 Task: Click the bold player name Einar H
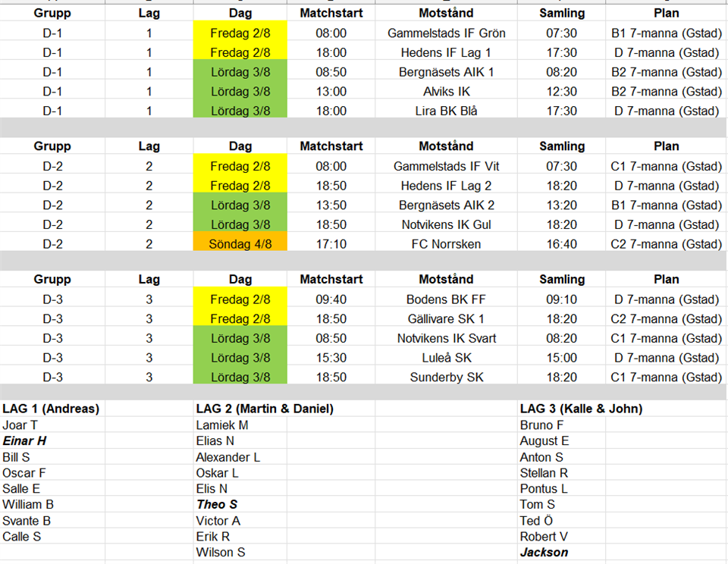coord(25,441)
